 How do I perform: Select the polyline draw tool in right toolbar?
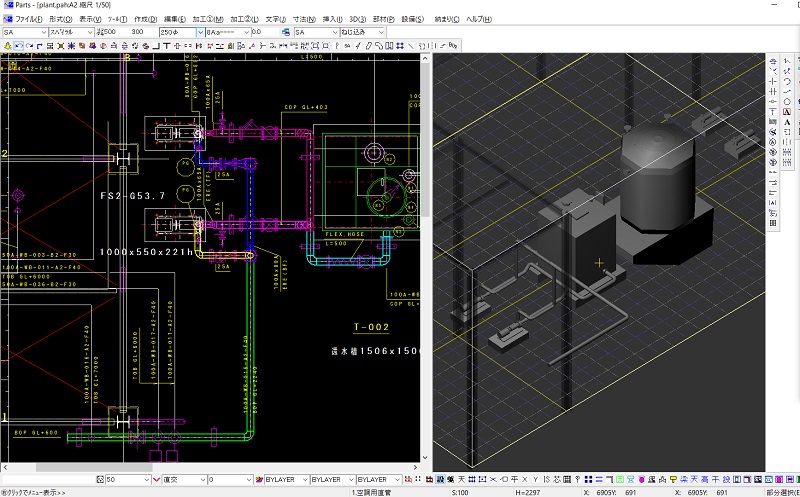(x=787, y=60)
